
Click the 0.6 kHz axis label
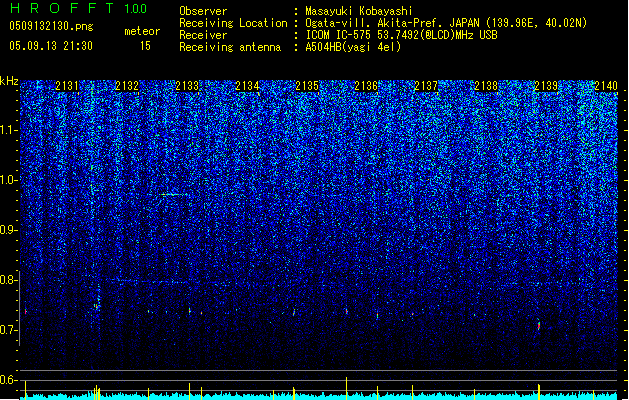[x=8, y=380]
